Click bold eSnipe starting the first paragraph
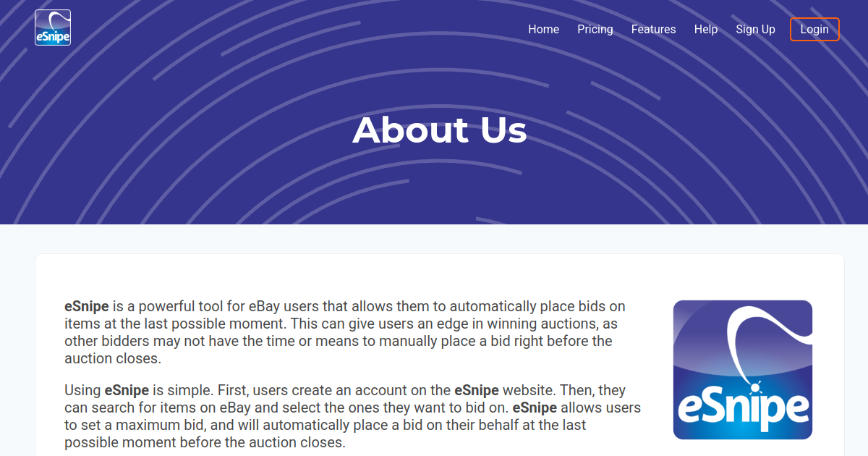The width and height of the screenshot is (868, 456). (x=86, y=306)
